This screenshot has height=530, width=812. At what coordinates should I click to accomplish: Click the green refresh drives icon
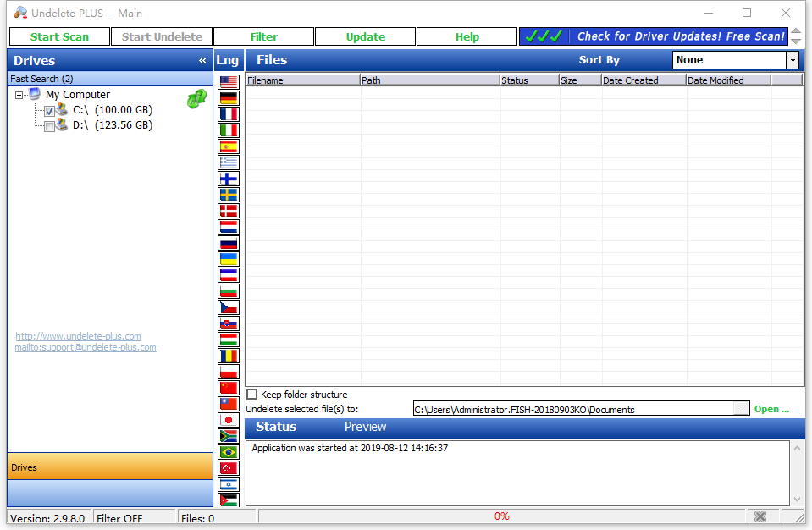pos(196,98)
